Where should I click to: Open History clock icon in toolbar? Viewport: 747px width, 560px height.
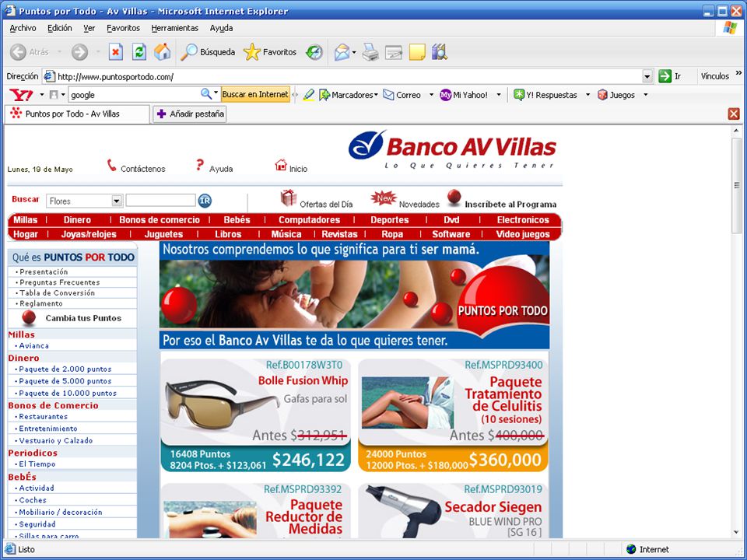[x=314, y=52]
